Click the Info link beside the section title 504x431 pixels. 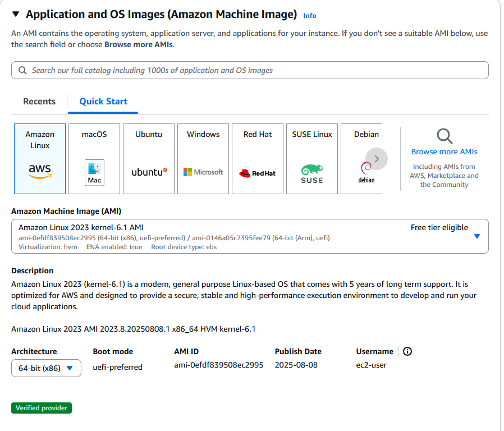[309, 16]
